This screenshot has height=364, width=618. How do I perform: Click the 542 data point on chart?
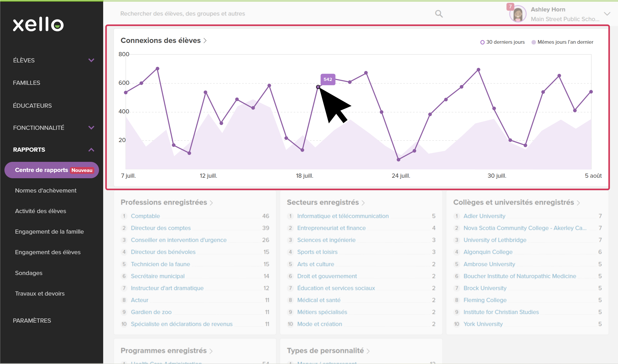pyautogui.click(x=318, y=87)
